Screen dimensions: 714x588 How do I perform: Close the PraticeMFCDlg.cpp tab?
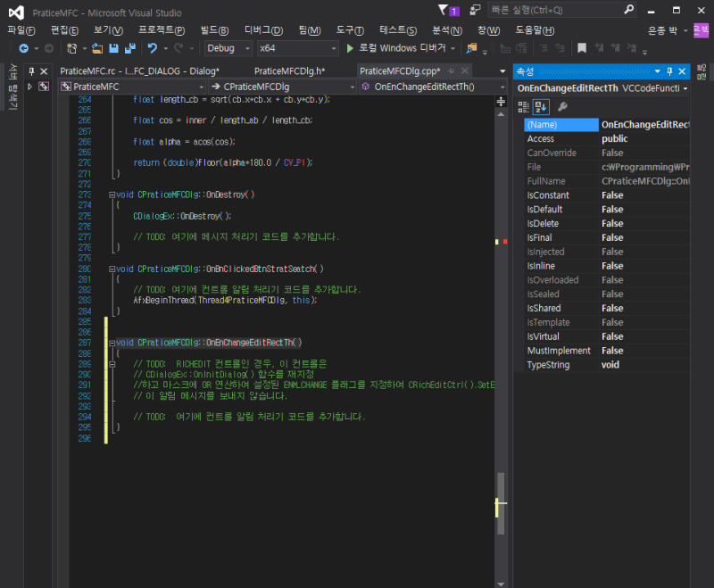coord(464,70)
